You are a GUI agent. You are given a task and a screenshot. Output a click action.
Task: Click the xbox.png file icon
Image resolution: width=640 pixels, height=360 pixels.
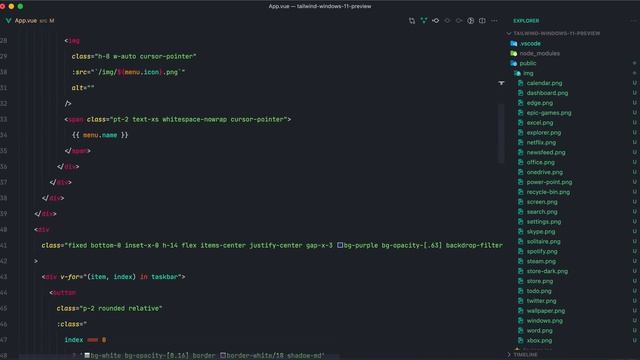point(520,340)
